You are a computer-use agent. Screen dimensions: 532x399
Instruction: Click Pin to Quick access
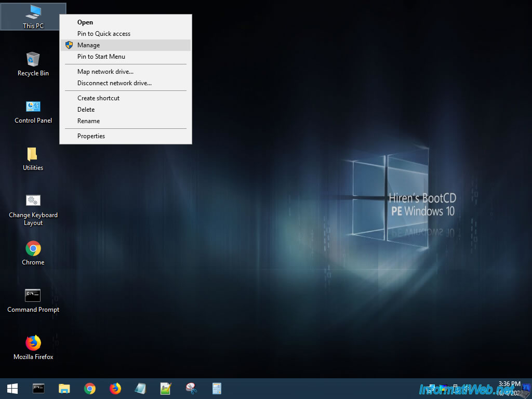pyautogui.click(x=126, y=34)
